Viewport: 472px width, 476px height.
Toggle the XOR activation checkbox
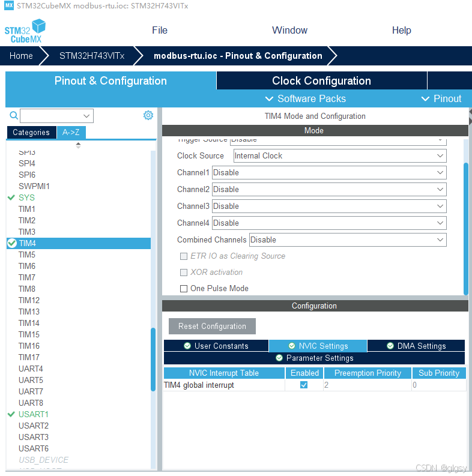(184, 273)
